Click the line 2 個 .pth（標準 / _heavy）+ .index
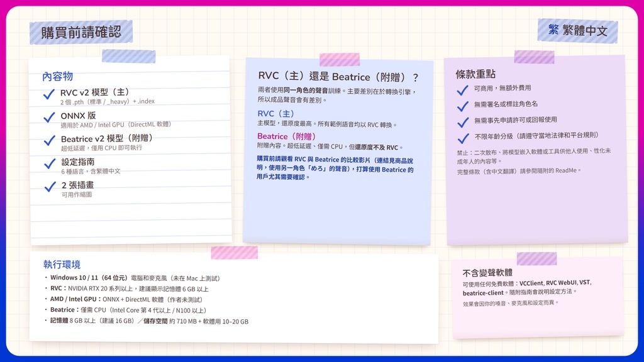The image size is (644, 362). pyautogui.click(x=108, y=101)
